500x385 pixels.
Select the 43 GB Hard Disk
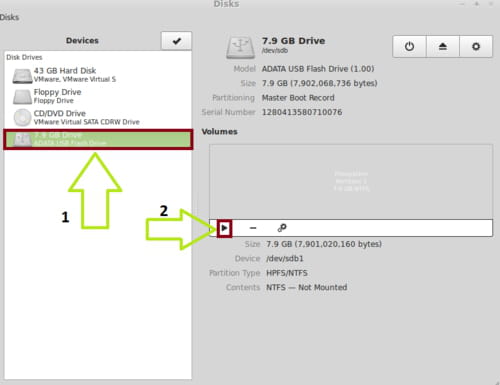click(98, 75)
